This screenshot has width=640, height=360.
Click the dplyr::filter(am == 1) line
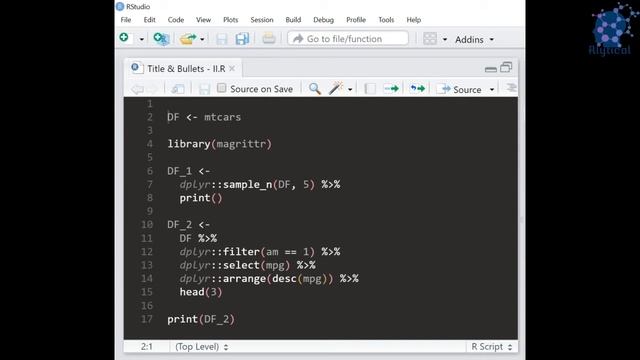click(260, 252)
